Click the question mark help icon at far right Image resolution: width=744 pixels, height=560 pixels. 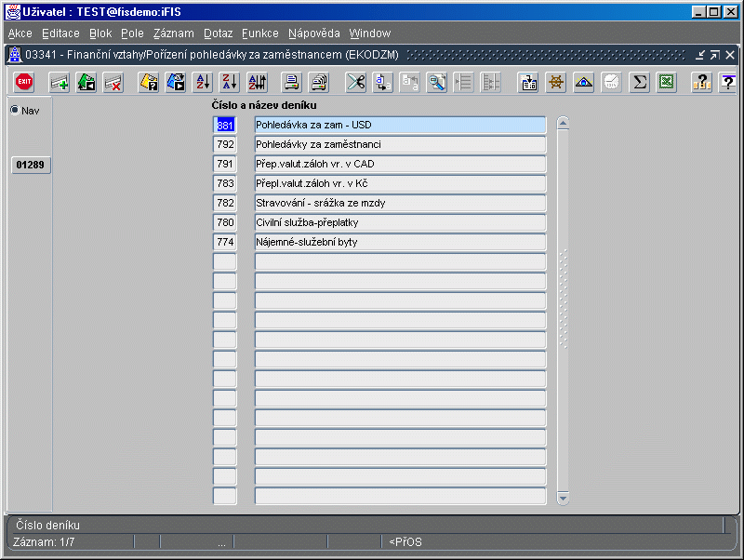pyautogui.click(x=727, y=83)
